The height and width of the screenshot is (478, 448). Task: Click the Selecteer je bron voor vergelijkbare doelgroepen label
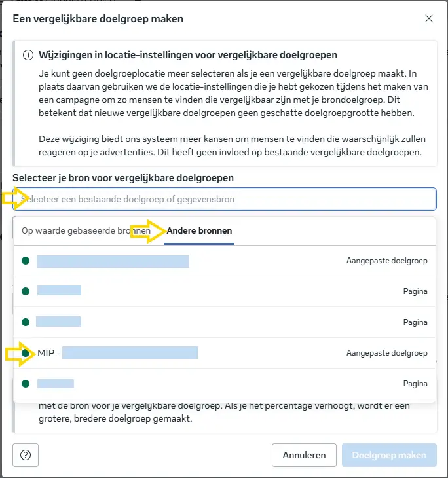click(123, 178)
